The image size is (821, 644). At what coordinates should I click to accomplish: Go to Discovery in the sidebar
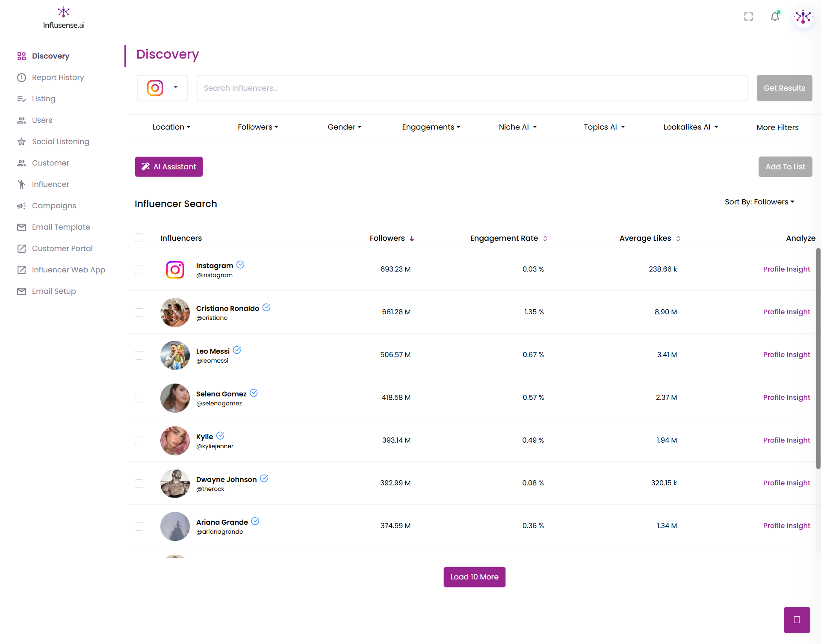coord(50,56)
